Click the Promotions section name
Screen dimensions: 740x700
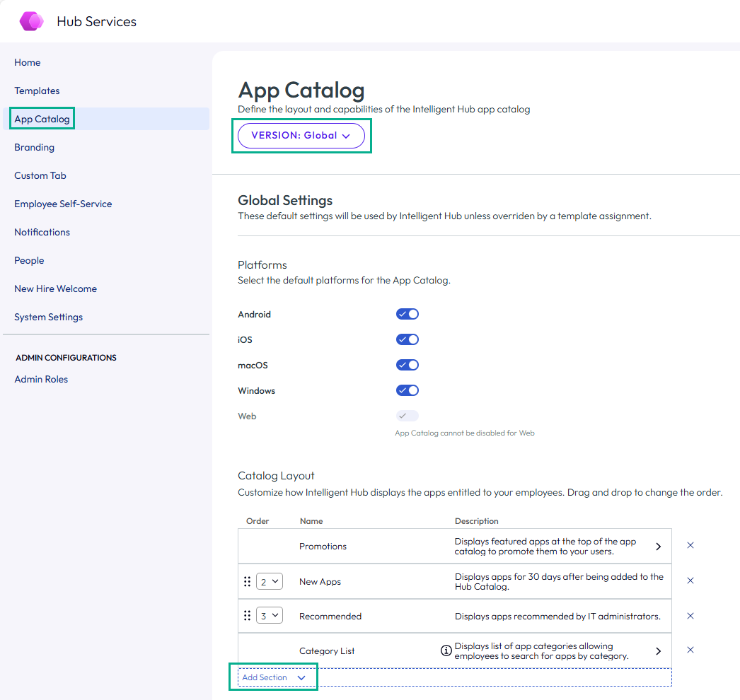(x=323, y=547)
